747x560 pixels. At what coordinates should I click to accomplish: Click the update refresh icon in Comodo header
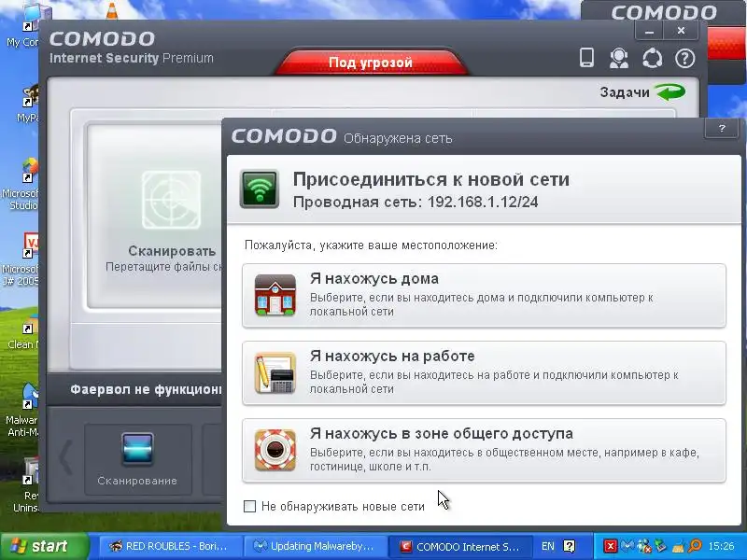click(652, 58)
